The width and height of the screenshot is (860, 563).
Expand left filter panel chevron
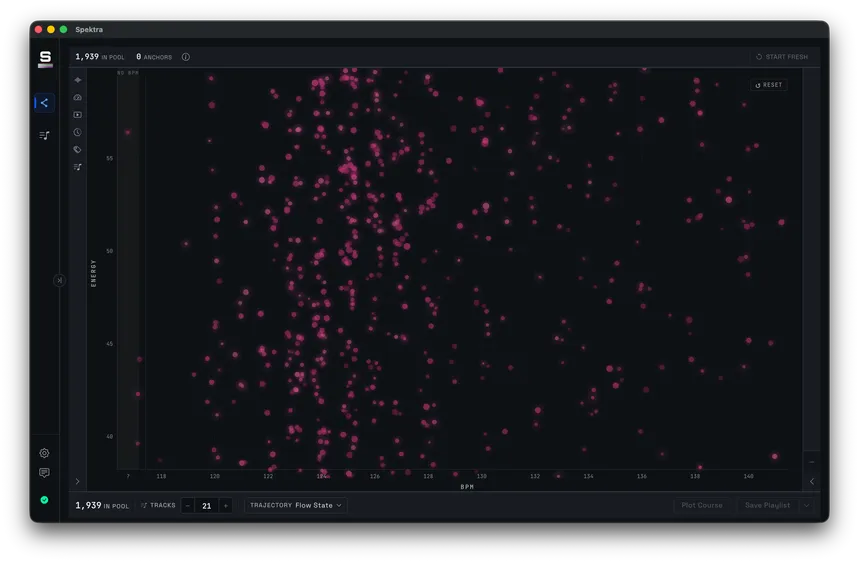77,481
